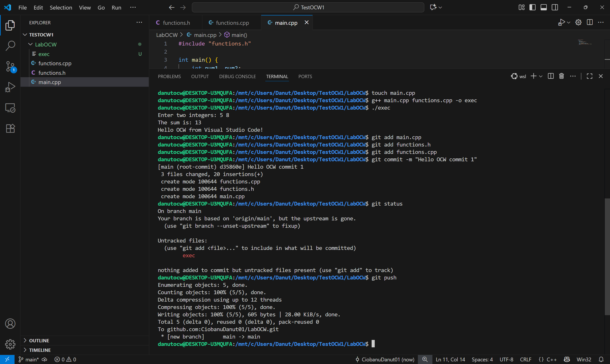Open Remote Explorer in activity bar
The image size is (610, 364).
[x=10, y=108]
